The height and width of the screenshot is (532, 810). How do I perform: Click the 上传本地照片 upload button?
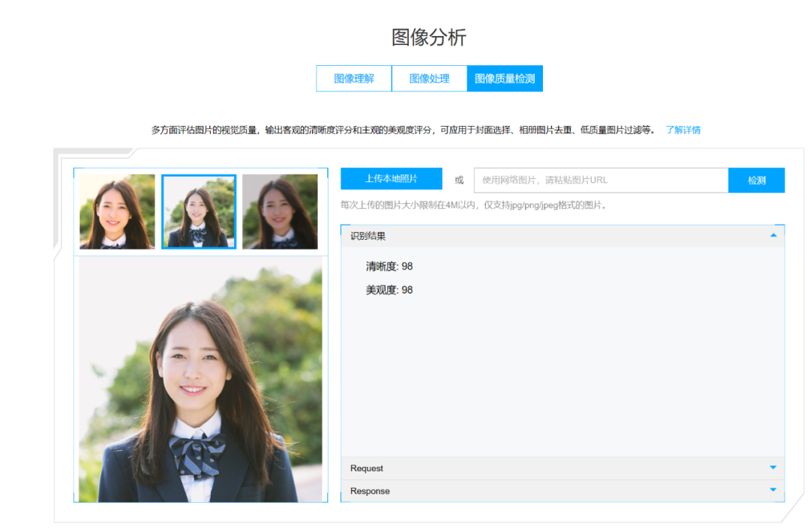[391, 178]
